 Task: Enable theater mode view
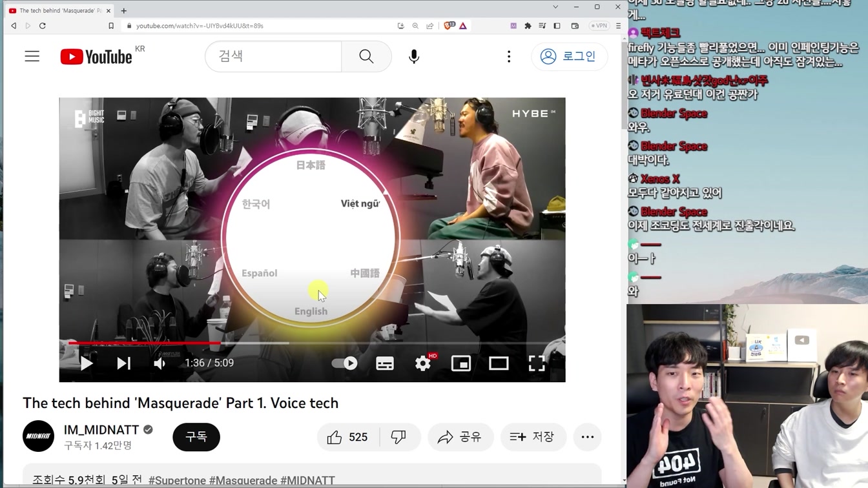click(x=499, y=363)
